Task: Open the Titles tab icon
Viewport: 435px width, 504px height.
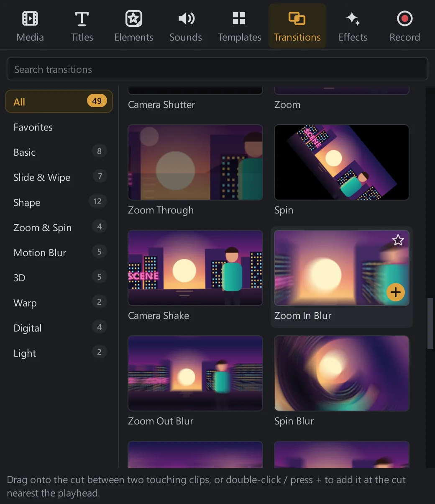Action: [x=82, y=18]
